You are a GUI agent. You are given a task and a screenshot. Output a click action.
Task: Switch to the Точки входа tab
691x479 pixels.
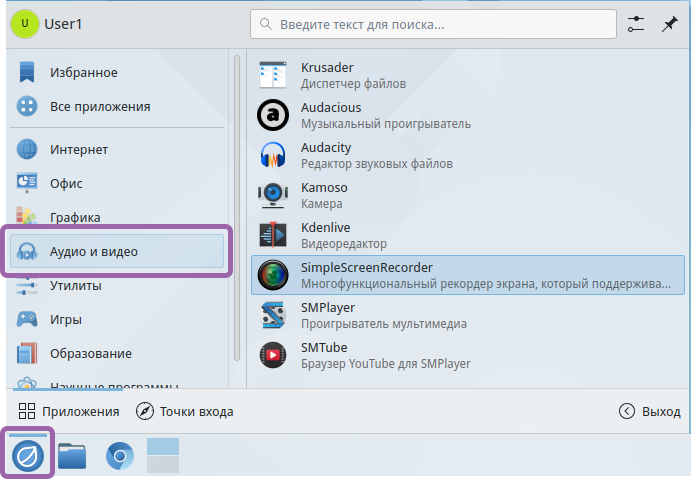tap(185, 411)
